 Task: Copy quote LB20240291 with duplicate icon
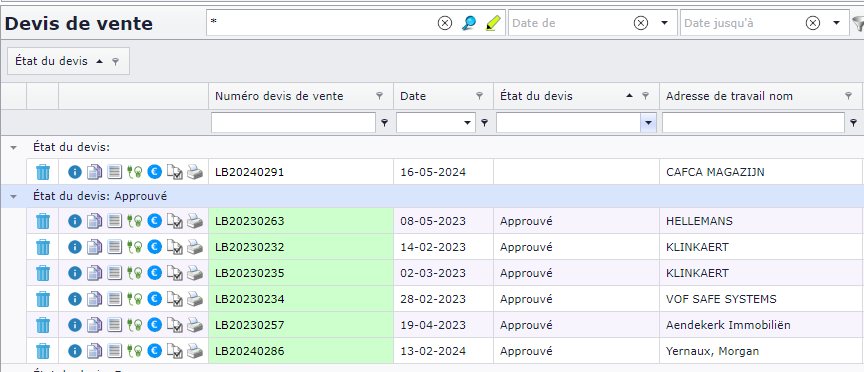click(95, 172)
